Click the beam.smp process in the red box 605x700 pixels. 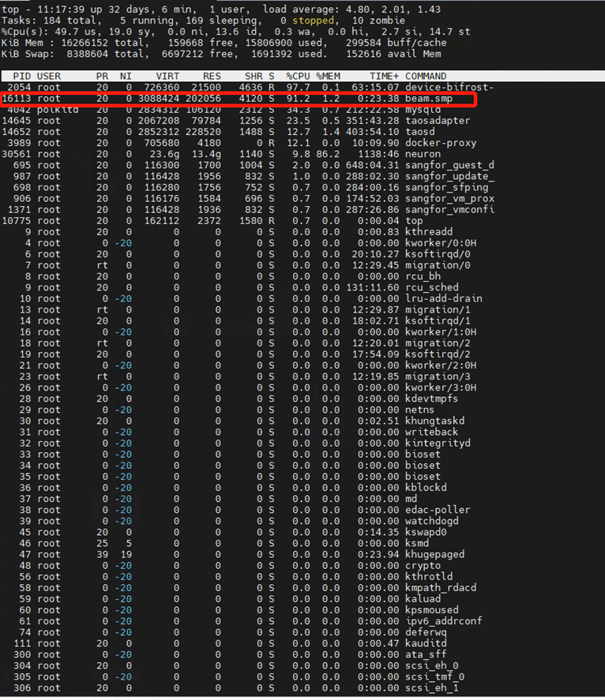pyautogui.click(x=428, y=99)
